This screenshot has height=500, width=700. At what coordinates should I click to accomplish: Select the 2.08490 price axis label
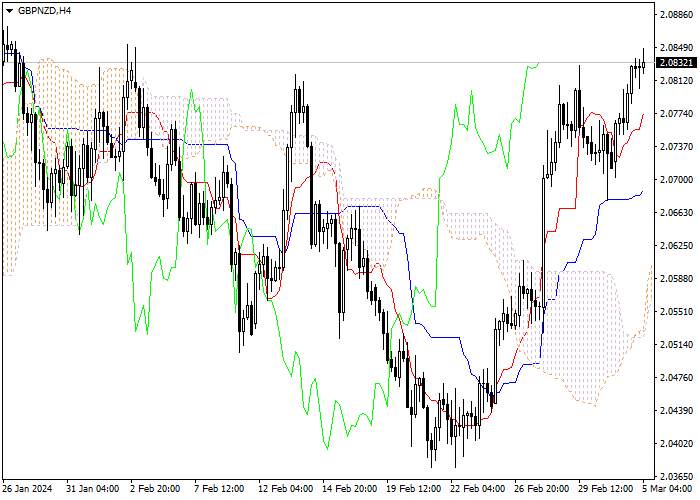tap(677, 48)
